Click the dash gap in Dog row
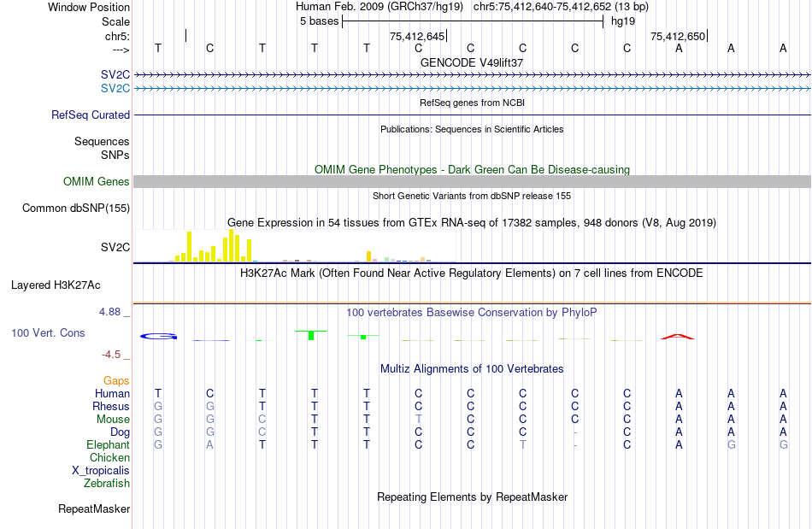The width and height of the screenshot is (812, 529). click(x=575, y=432)
